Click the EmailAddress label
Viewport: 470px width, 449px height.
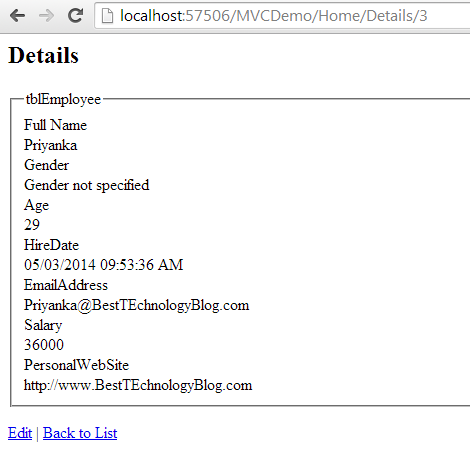click(x=66, y=285)
